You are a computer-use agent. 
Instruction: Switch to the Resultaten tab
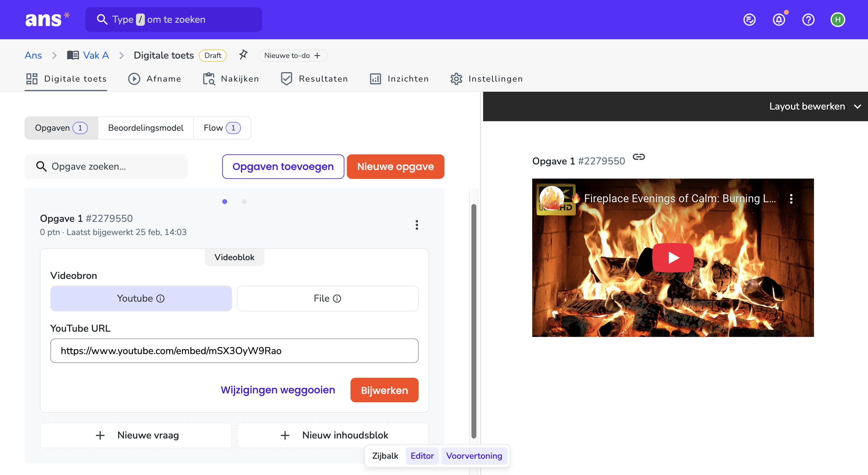pyautogui.click(x=314, y=79)
